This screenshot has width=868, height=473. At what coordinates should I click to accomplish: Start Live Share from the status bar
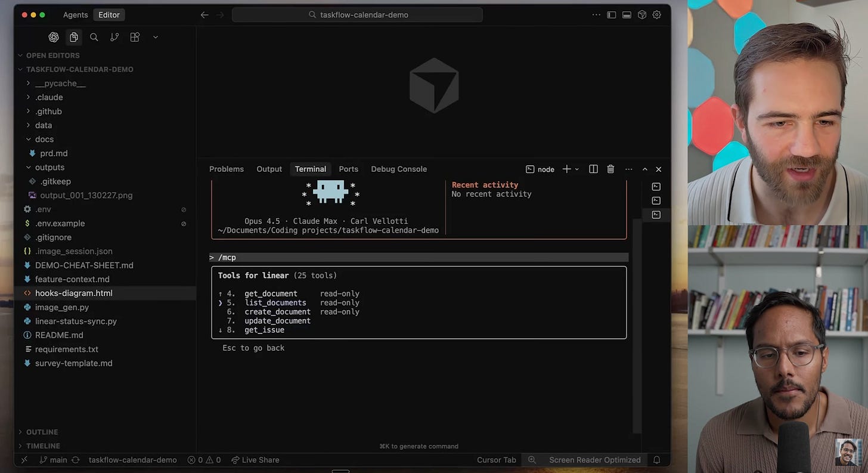pos(255,460)
